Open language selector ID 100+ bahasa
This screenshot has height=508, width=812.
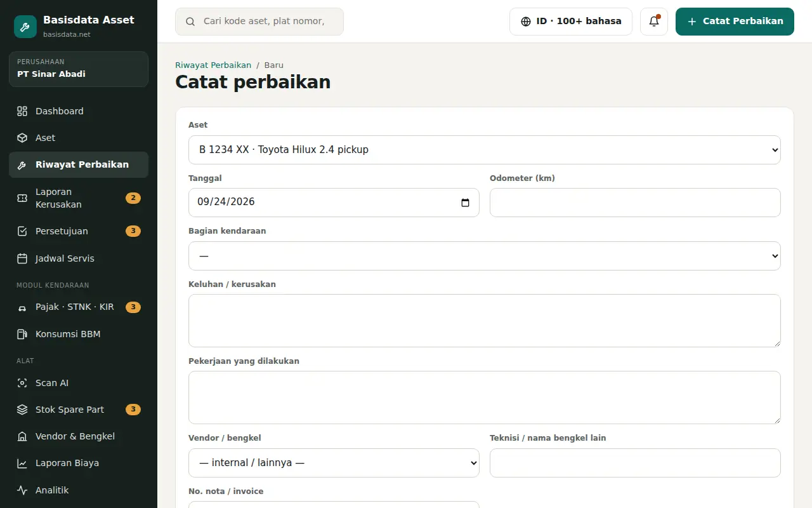click(571, 22)
